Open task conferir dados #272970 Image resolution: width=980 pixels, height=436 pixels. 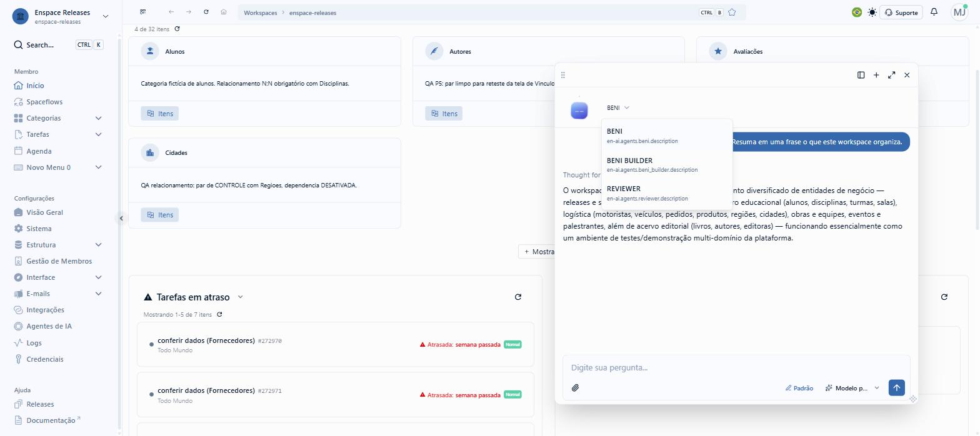click(x=336, y=344)
